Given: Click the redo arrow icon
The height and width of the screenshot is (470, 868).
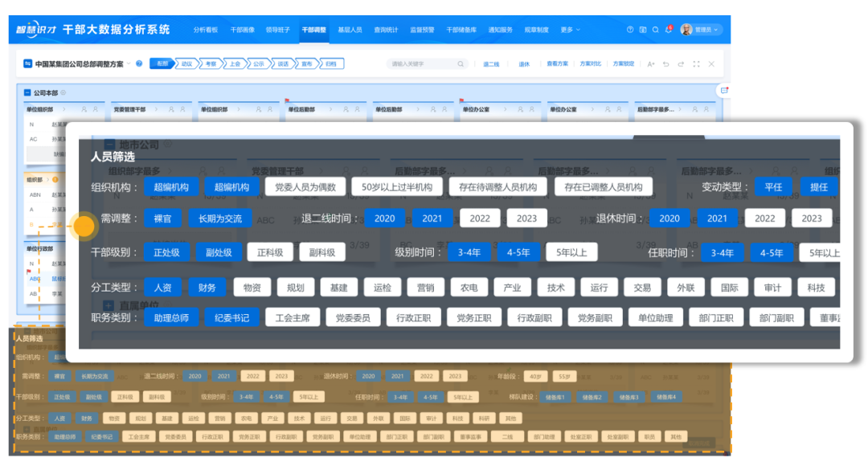Looking at the screenshot, I should click(x=681, y=64).
